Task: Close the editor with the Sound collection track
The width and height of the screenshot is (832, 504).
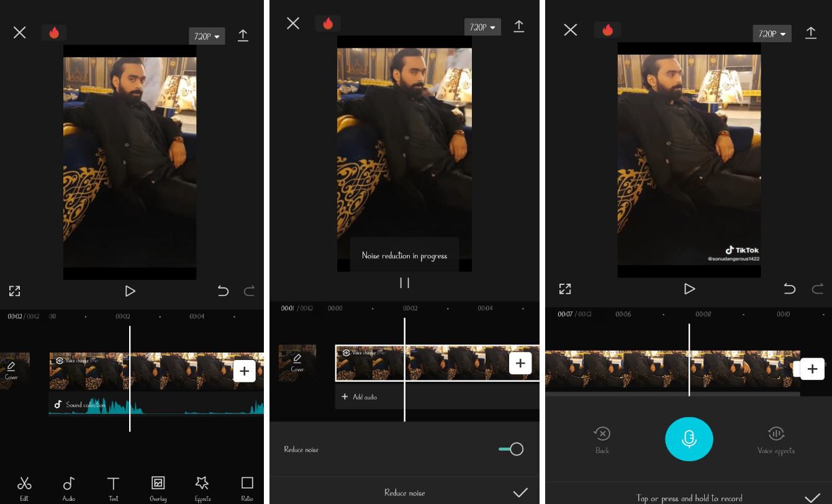Action: (20, 33)
